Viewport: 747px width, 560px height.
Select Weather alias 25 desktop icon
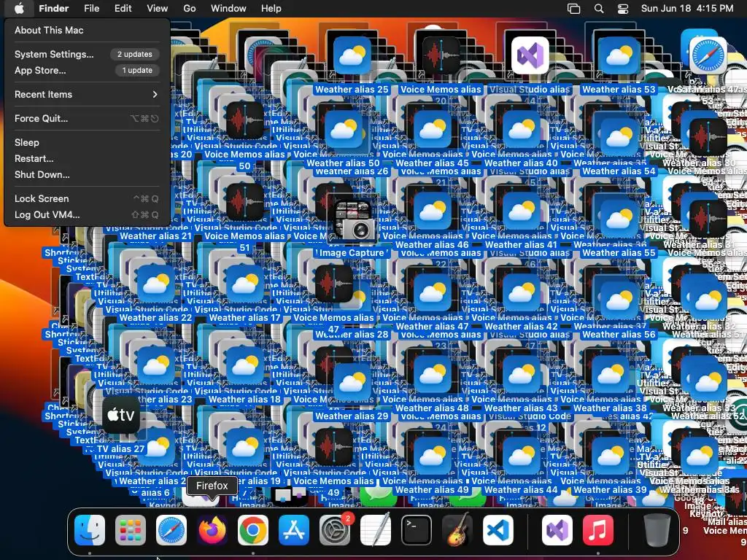352,55
